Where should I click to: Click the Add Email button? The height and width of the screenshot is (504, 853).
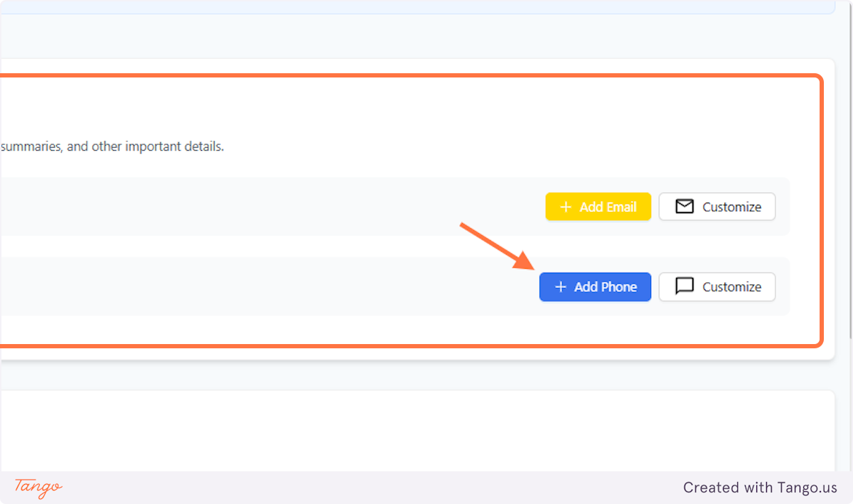click(x=598, y=206)
